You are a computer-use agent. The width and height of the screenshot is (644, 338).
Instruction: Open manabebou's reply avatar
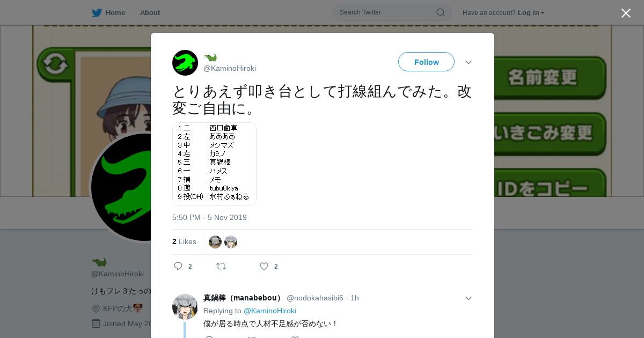pyautogui.click(x=185, y=307)
